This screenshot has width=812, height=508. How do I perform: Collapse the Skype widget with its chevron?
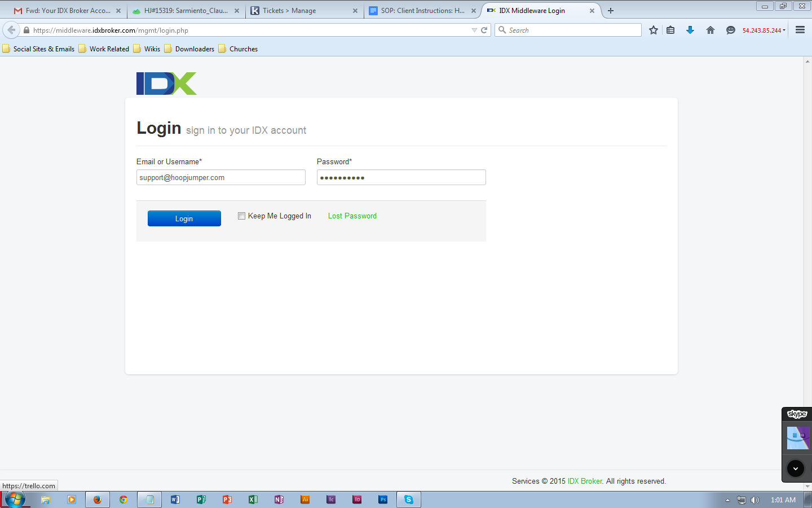click(x=795, y=468)
